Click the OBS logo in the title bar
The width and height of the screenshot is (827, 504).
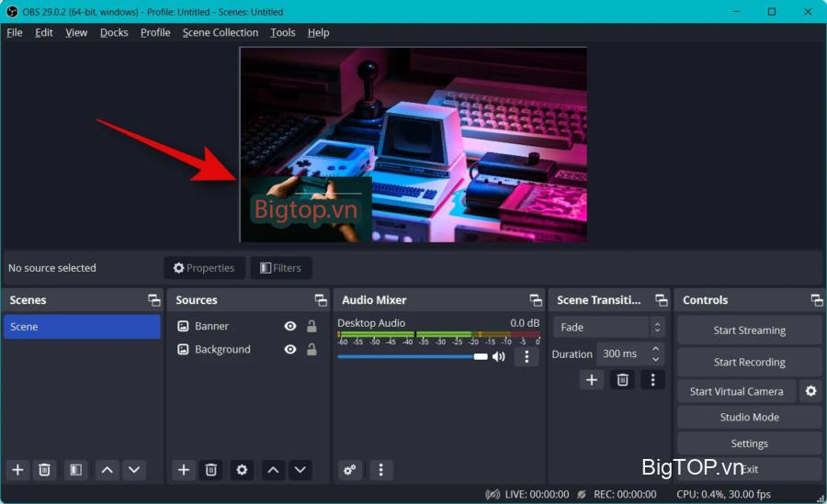(12, 12)
